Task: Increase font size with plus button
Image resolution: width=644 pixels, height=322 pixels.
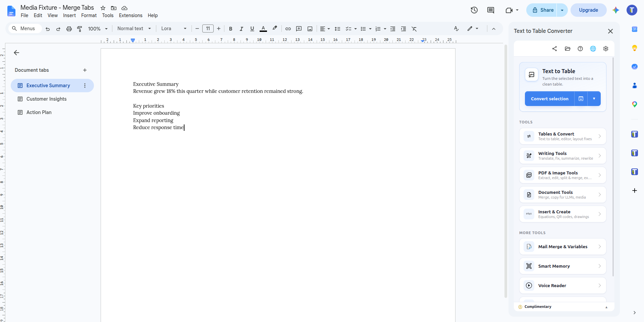Action: [x=219, y=29]
